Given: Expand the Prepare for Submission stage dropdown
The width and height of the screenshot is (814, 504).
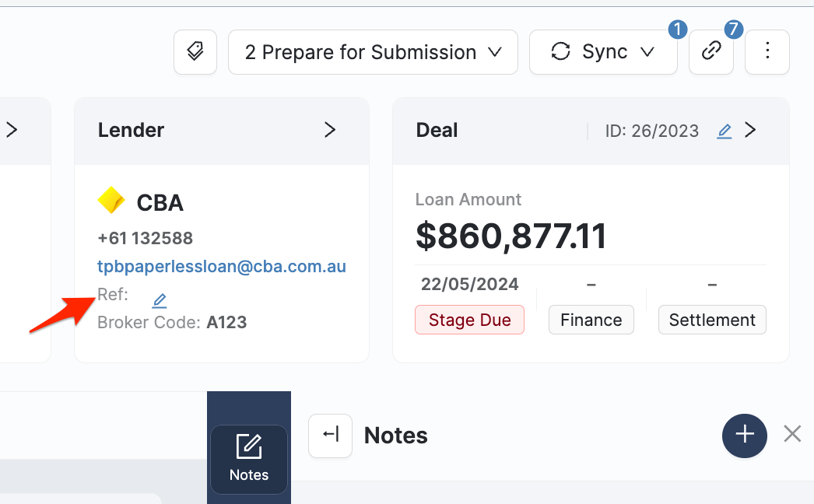Looking at the screenshot, I should 373,52.
